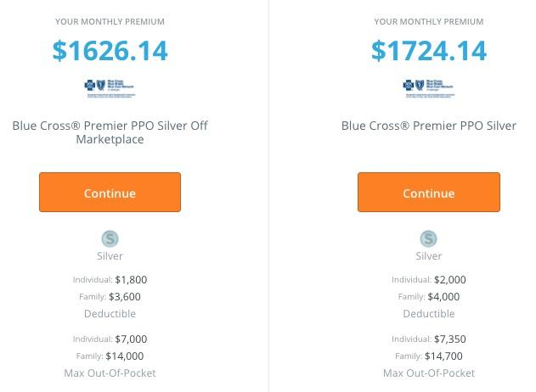
Task: Click Blue Cross logo under $1626.14 premium
Action: point(110,87)
